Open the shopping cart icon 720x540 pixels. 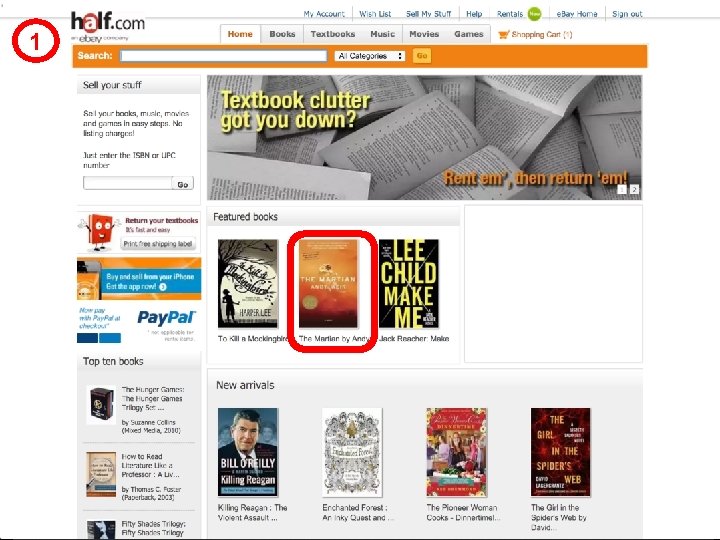pyautogui.click(x=504, y=34)
